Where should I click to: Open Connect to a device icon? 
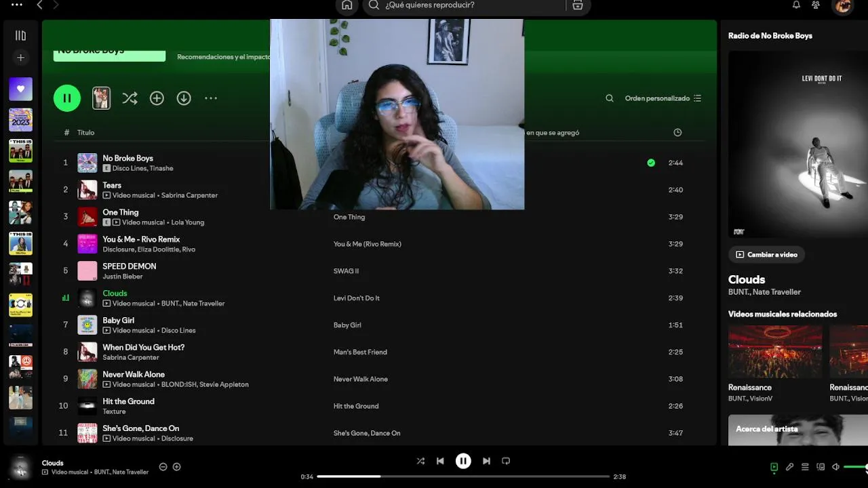(x=821, y=467)
